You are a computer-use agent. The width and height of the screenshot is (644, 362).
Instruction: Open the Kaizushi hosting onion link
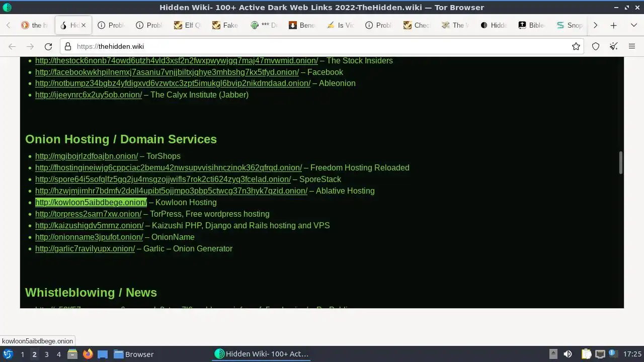pyautogui.click(x=89, y=226)
